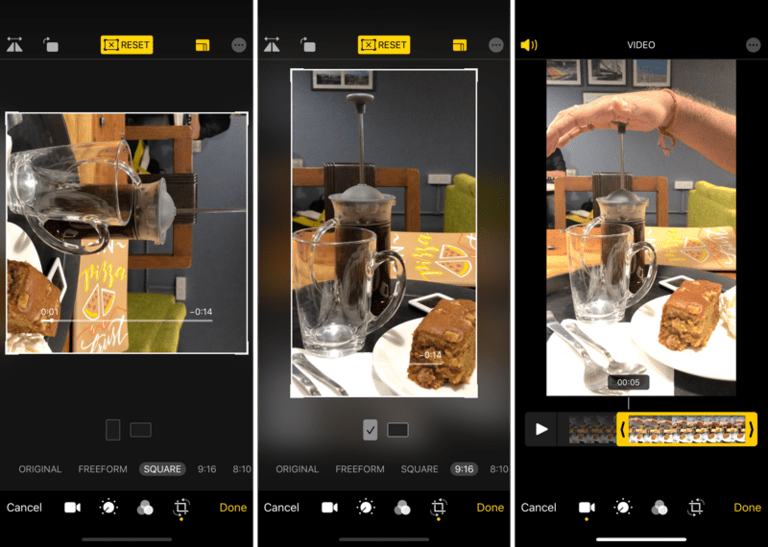Tap video camera icon in left screen

(x=72, y=507)
